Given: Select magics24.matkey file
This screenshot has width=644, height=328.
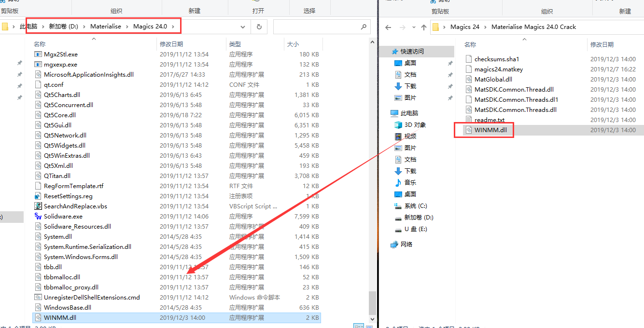Looking at the screenshot, I should coord(498,69).
